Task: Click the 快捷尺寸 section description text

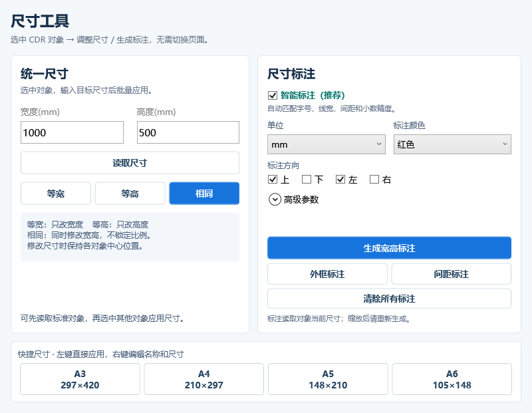Action: (x=101, y=354)
